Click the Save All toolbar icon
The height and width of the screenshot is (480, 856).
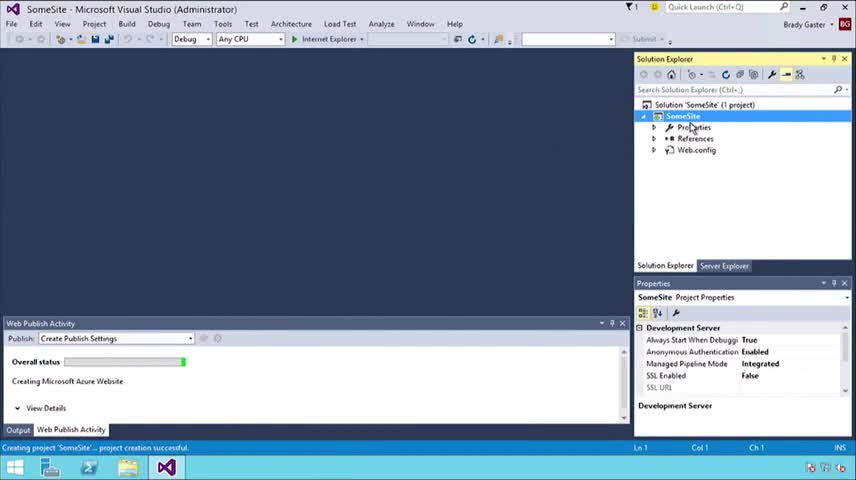click(x=109, y=39)
